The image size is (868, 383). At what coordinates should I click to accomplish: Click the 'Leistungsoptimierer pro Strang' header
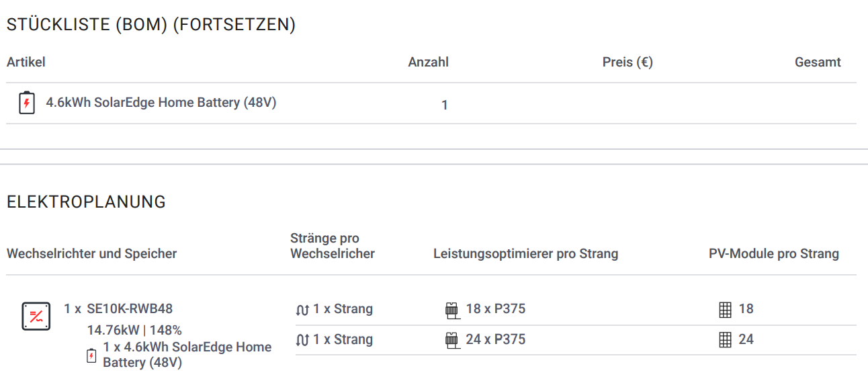[x=526, y=254]
